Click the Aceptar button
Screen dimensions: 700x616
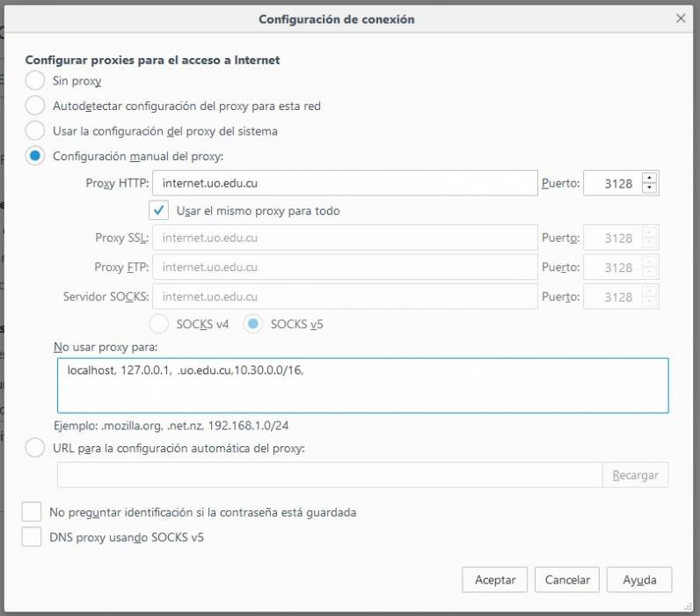coord(495,581)
